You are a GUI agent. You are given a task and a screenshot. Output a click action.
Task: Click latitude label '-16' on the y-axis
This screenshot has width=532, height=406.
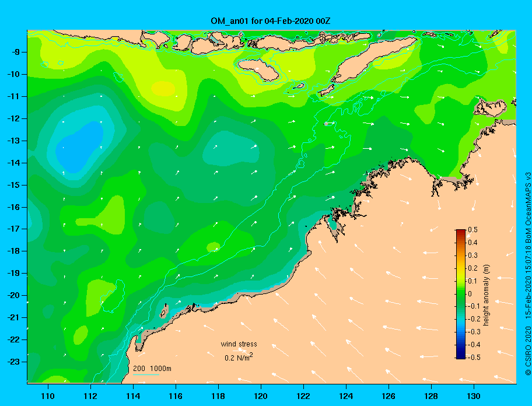tap(14, 207)
